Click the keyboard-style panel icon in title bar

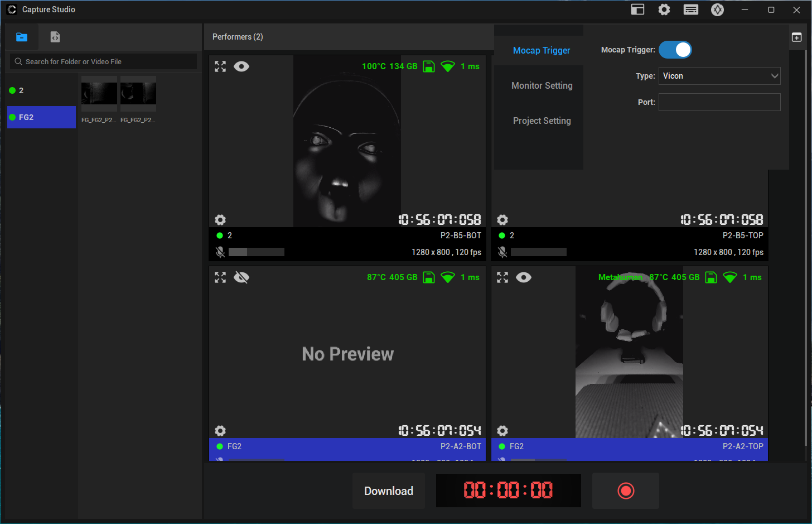point(691,9)
